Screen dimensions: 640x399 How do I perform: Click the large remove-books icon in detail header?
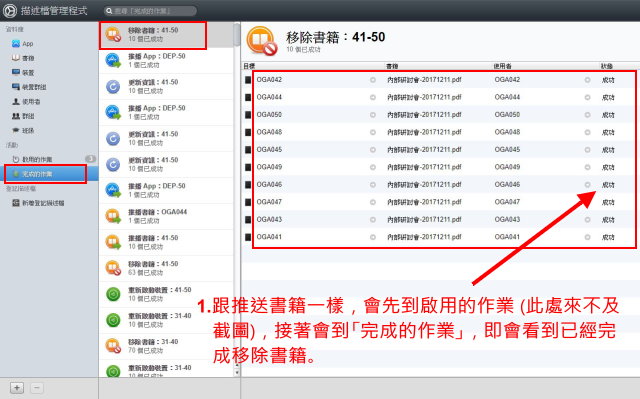coord(262,41)
